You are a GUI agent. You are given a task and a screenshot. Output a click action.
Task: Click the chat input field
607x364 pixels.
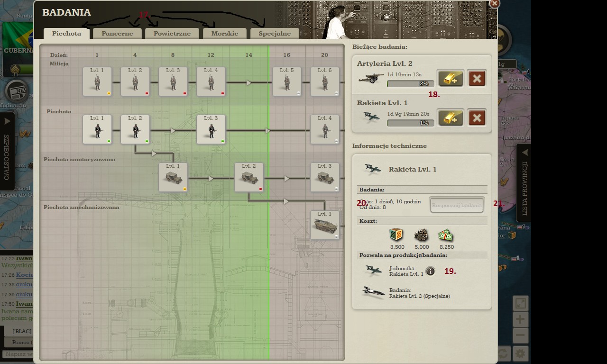coord(18,354)
